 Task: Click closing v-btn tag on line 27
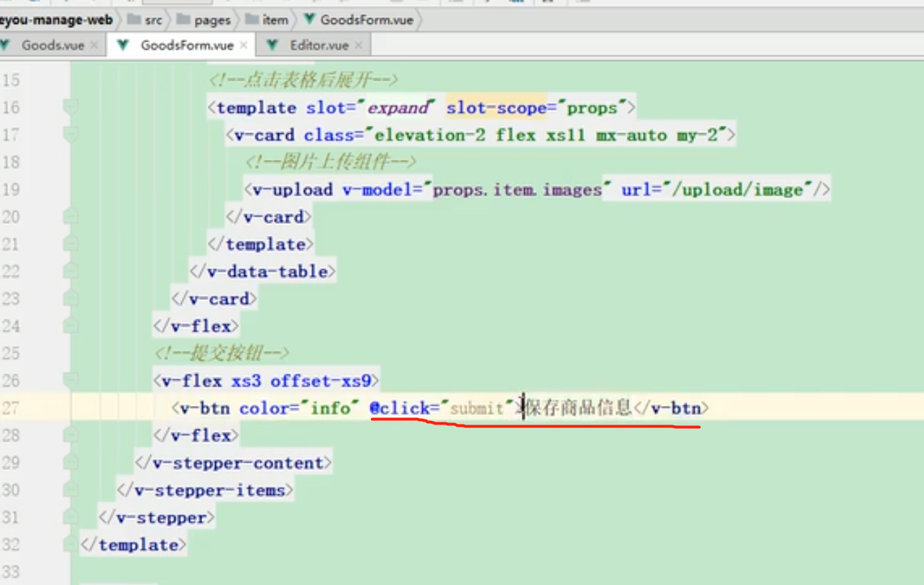pyautogui.click(x=670, y=408)
